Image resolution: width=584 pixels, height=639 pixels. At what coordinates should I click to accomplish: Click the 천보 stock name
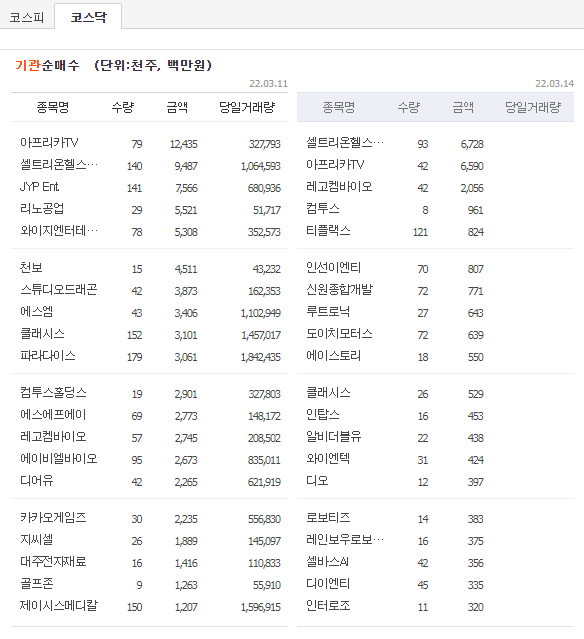(x=31, y=268)
